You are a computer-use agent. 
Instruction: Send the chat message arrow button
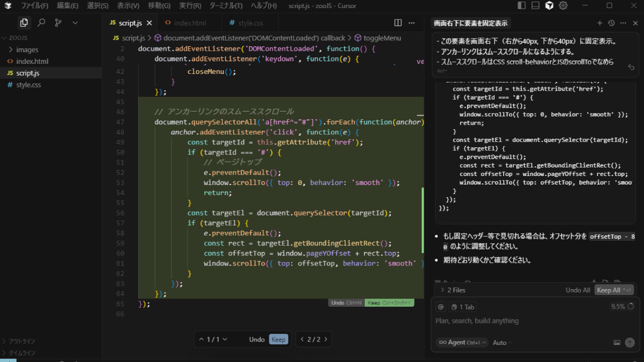coord(629,342)
